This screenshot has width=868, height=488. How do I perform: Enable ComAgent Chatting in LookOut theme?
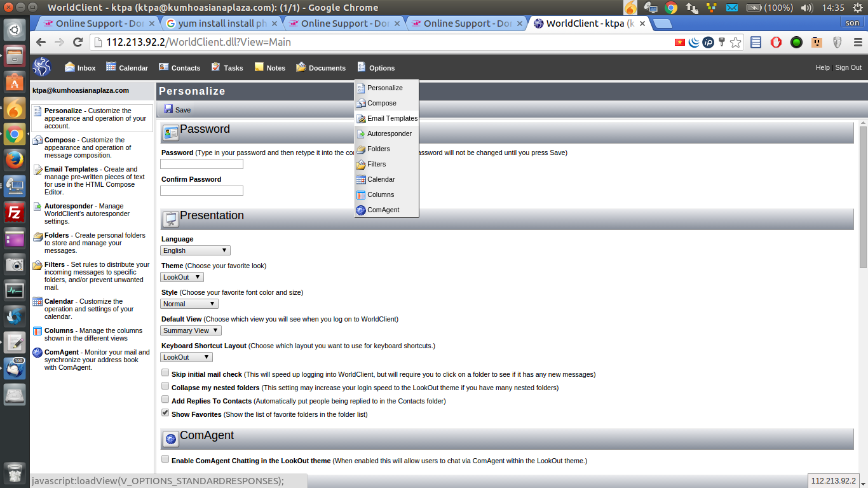coord(165,459)
